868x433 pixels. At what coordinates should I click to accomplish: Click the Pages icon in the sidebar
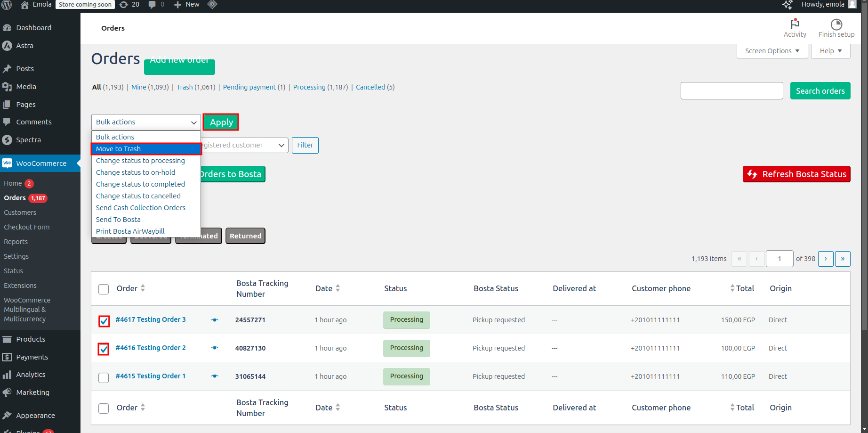pyautogui.click(x=7, y=105)
